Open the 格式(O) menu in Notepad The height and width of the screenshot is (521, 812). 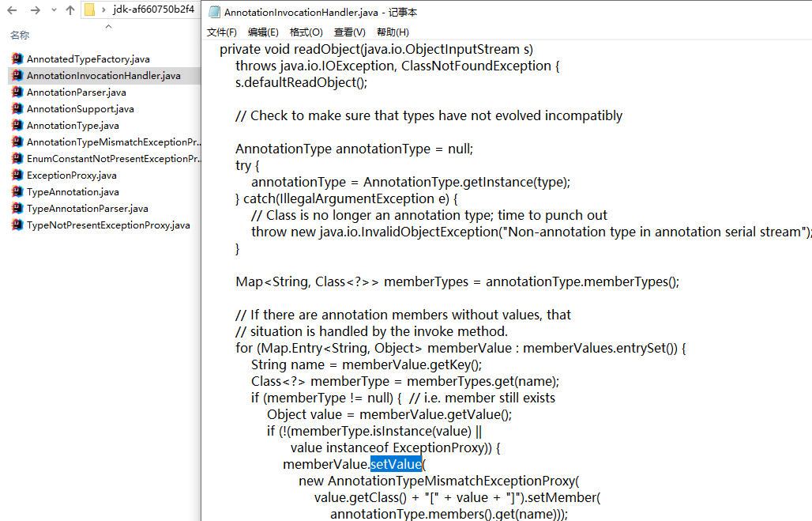(306, 32)
